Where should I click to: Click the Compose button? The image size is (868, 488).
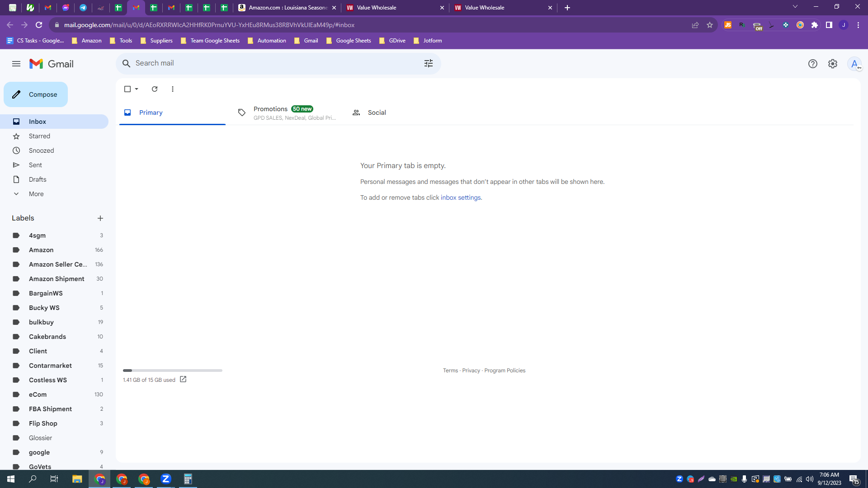click(x=36, y=94)
